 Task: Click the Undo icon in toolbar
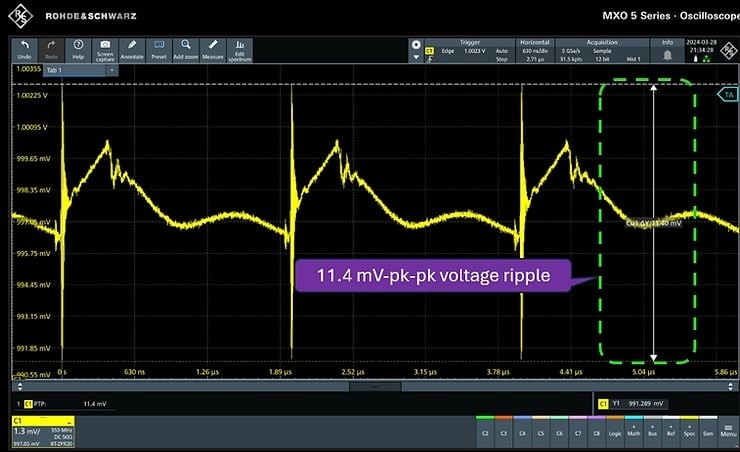25,50
